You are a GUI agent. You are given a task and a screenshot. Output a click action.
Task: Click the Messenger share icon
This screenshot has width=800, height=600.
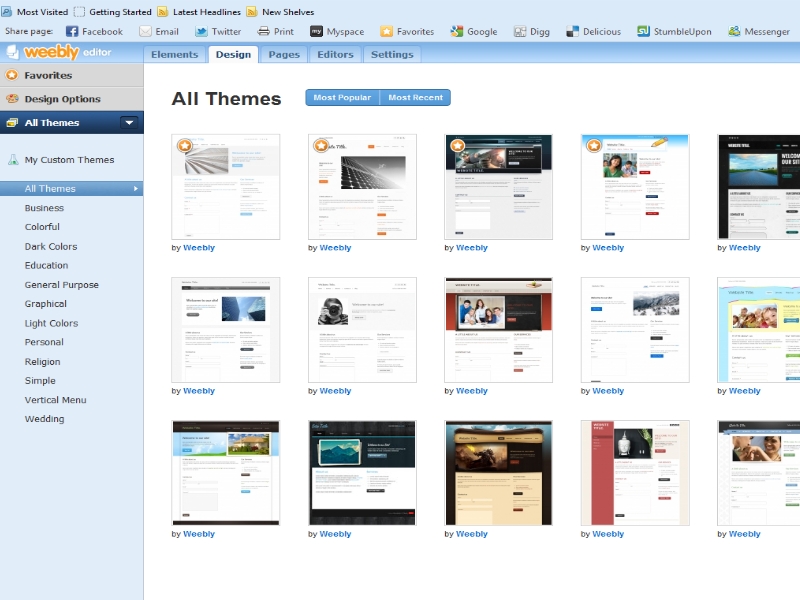point(735,31)
